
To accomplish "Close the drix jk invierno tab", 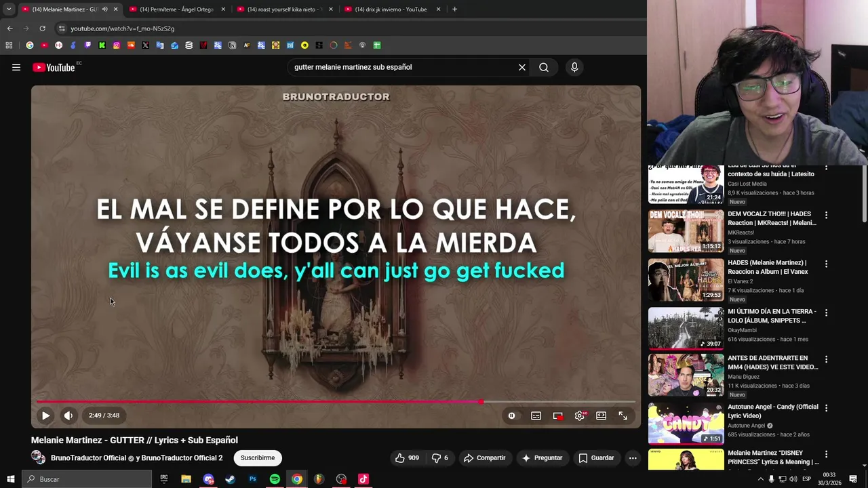I will pyautogui.click(x=438, y=9).
